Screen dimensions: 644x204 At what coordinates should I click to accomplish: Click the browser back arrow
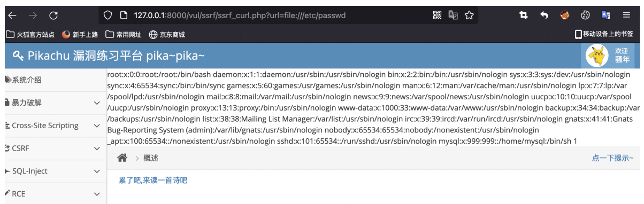[x=12, y=15]
